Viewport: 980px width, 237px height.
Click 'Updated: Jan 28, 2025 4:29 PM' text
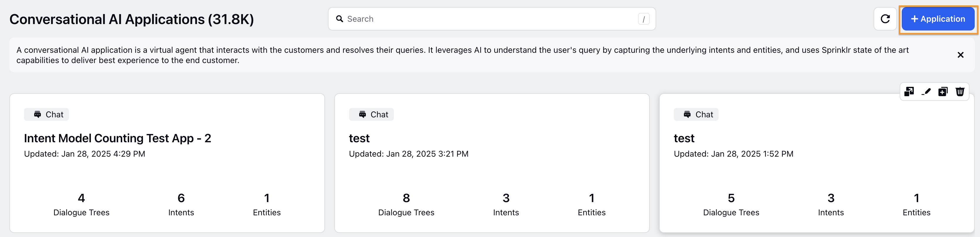pyautogui.click(x=84, y=154)
